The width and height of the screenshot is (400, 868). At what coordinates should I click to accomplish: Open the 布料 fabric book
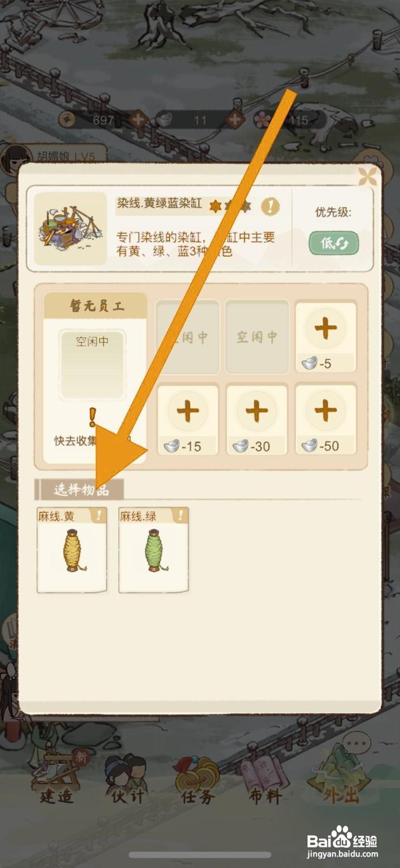266,780
